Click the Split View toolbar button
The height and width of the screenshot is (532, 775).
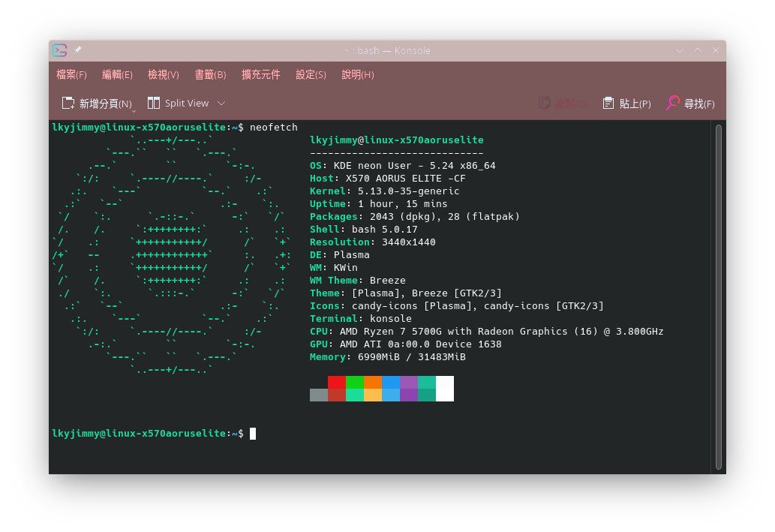pos(179,104)
